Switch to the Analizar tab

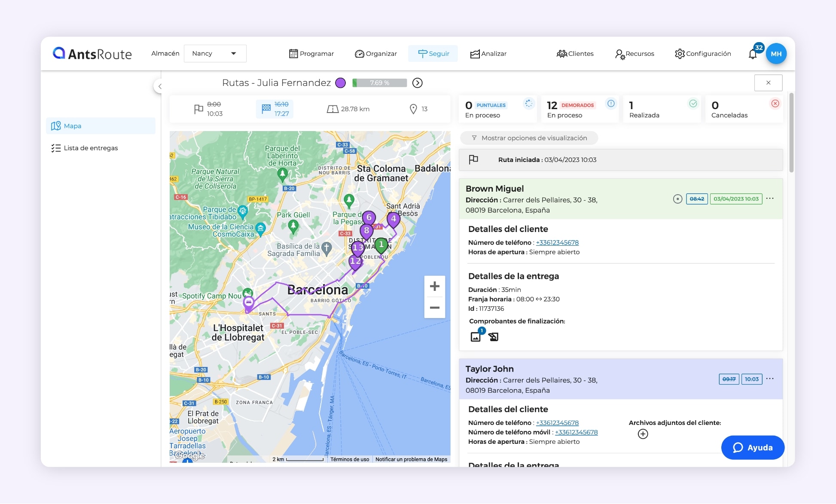click(488, 54)
